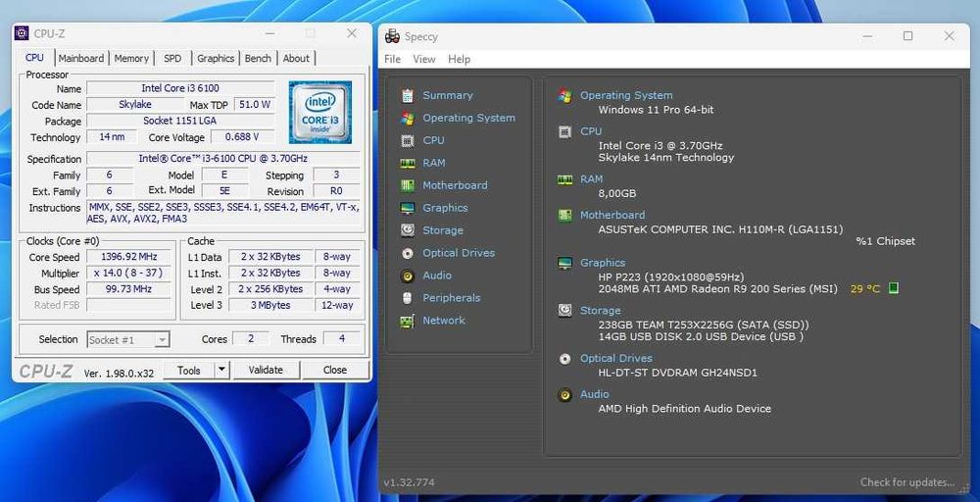980x502 pixels.
Task: Open the Optical Drives summary heading link
Action: click(x=616, y=358)
